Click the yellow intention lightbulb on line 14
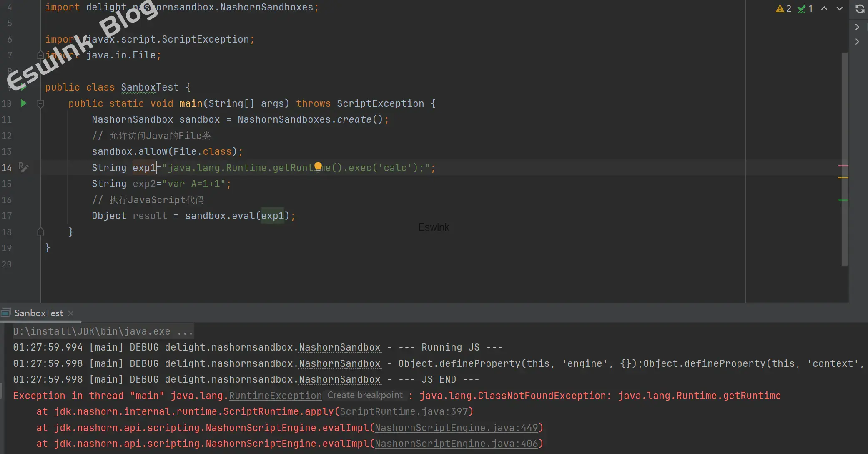This screenshot has height=454, width=868. [x=318, y=166]
